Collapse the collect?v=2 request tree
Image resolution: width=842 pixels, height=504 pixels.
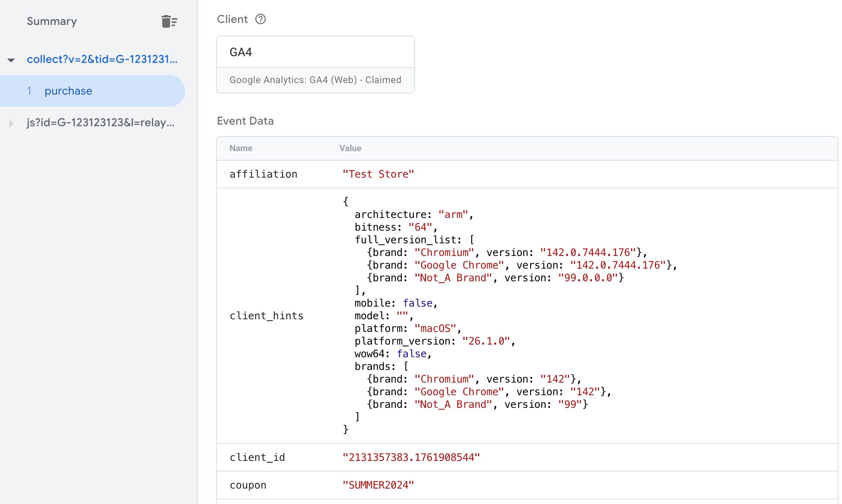click(x=11, y=60)
